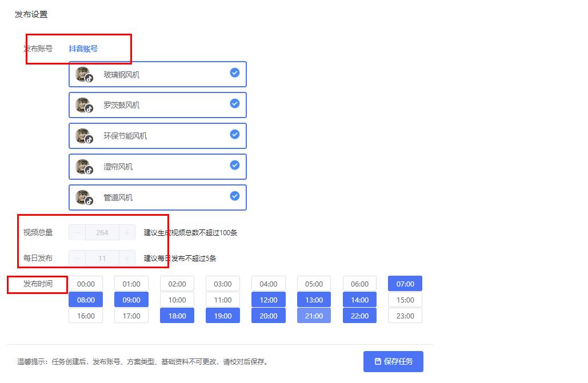This screenshot has width=588, height=383.
Task: Deselect the 湿帘风机 account checkmark
Action: point(234,165)
